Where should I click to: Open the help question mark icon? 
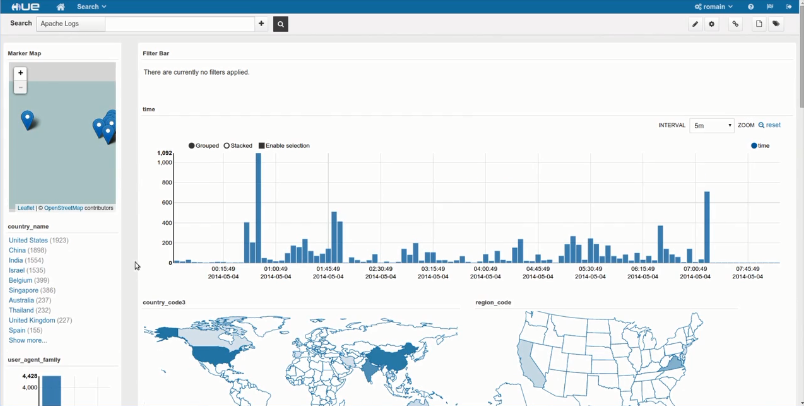[x=751, y=7]
